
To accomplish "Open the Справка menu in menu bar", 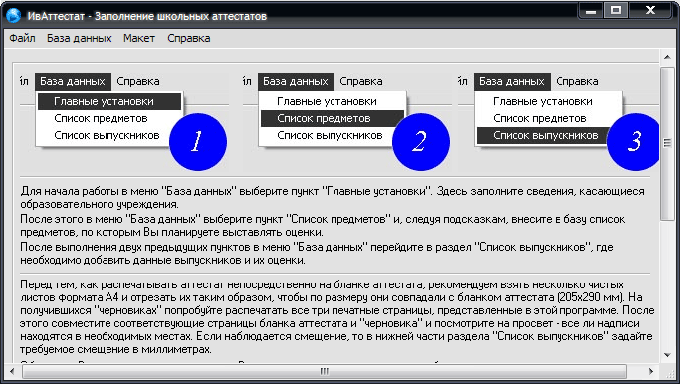I will click(x=189, y=38).
